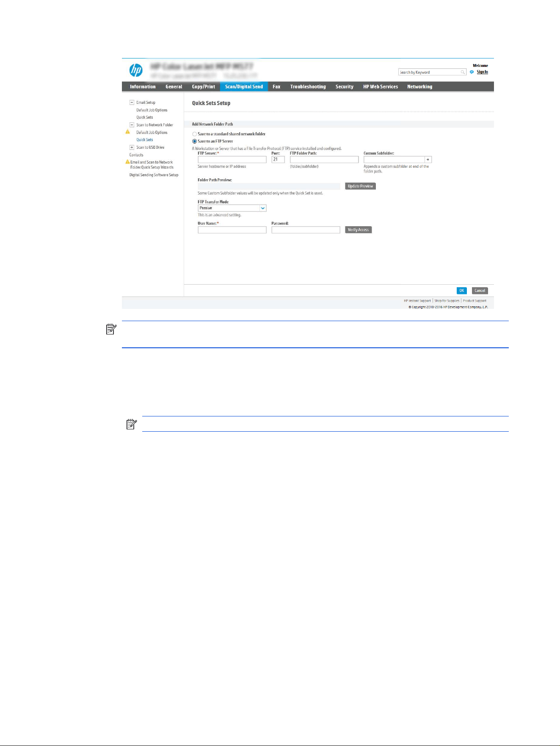Click the Verify Access button

(359, 230)
